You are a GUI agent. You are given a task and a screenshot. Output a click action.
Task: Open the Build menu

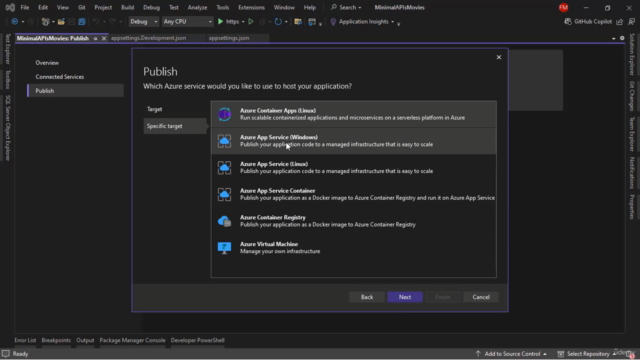tap(127, 7)
